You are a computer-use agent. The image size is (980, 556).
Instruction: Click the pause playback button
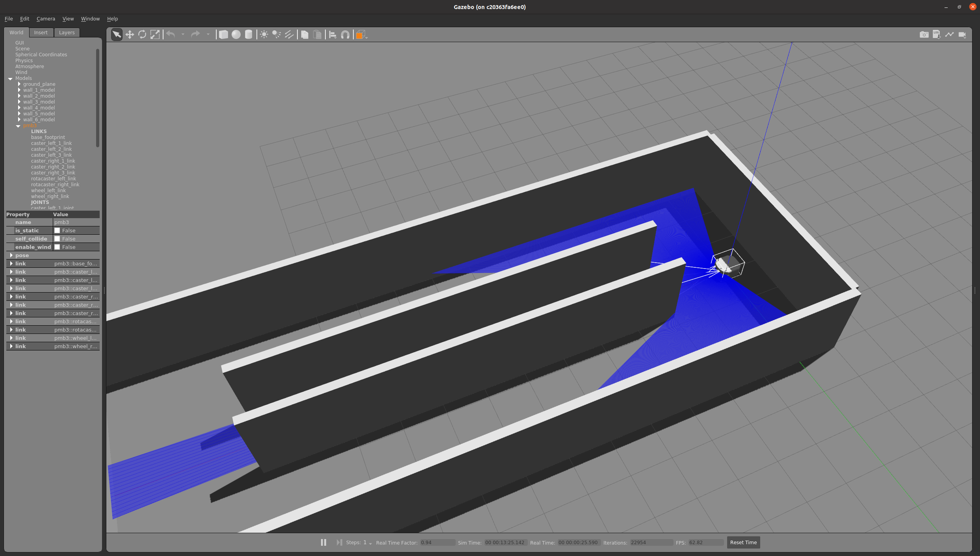point(324,542)
